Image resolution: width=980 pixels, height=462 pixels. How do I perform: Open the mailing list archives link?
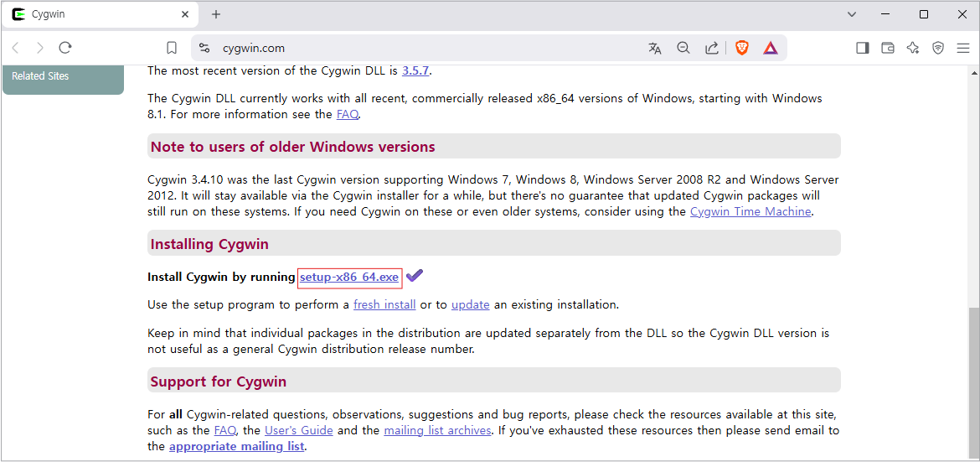pyautogui.click(x=437, y=431)
